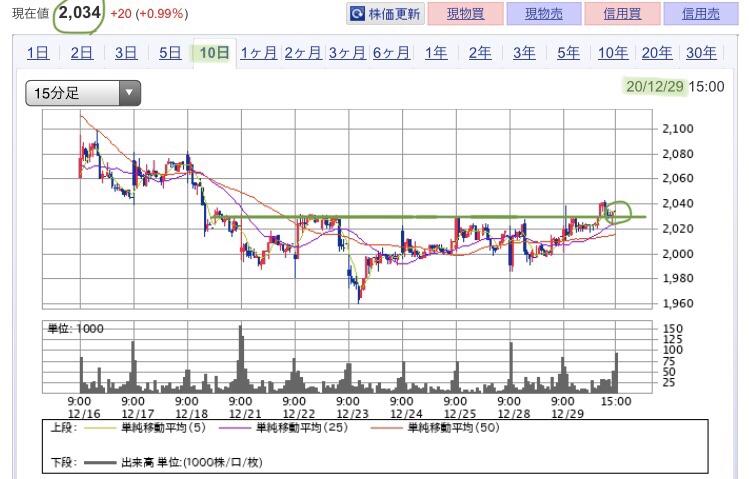749x479 pixels.
Task: Switch to the 30年 chart tab
Action: (x=701, y=53)
